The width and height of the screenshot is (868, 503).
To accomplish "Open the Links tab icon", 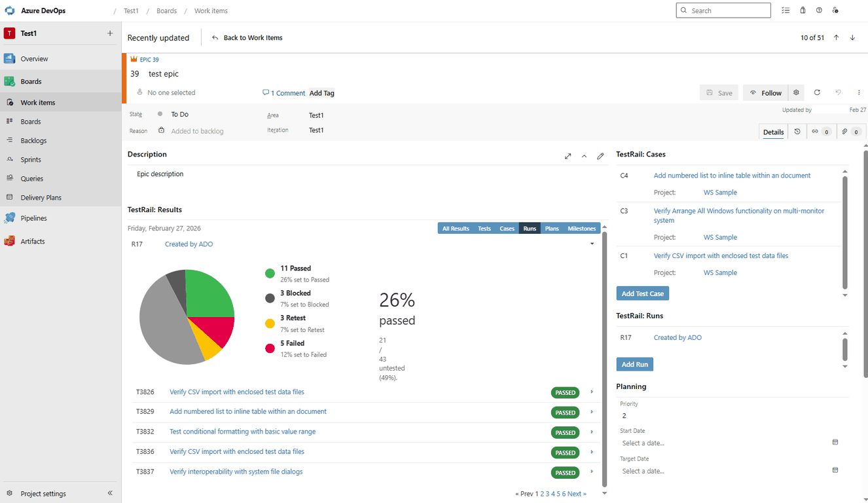I will pyautogui.click(x=821, y=132).
